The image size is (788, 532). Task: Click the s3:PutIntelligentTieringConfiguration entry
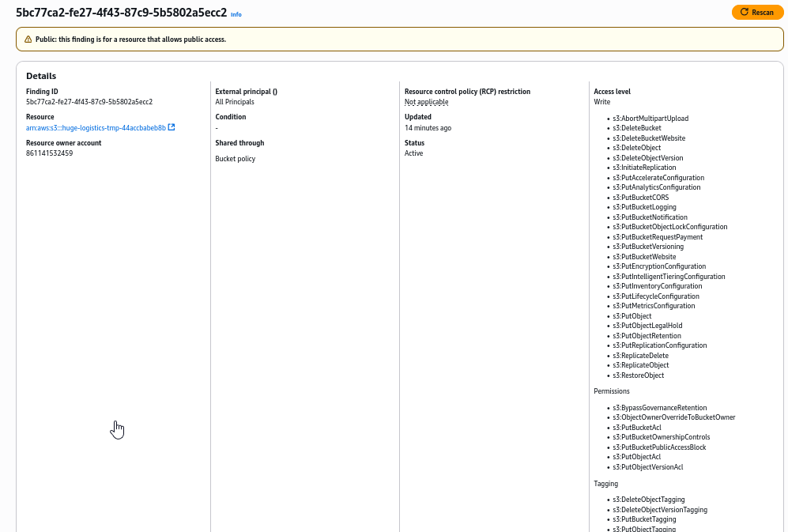pyautogui.click(x=669, y=277)
